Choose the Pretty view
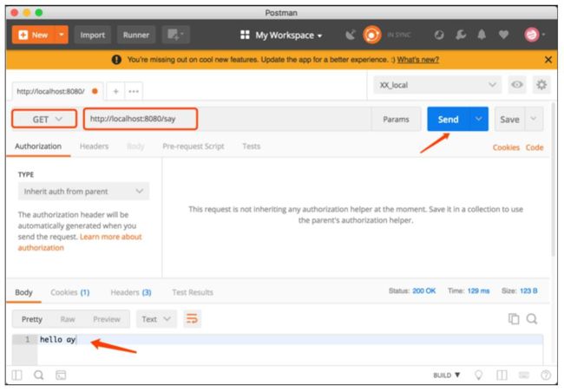This screenshot has height=392, width=564. (32, 319)
